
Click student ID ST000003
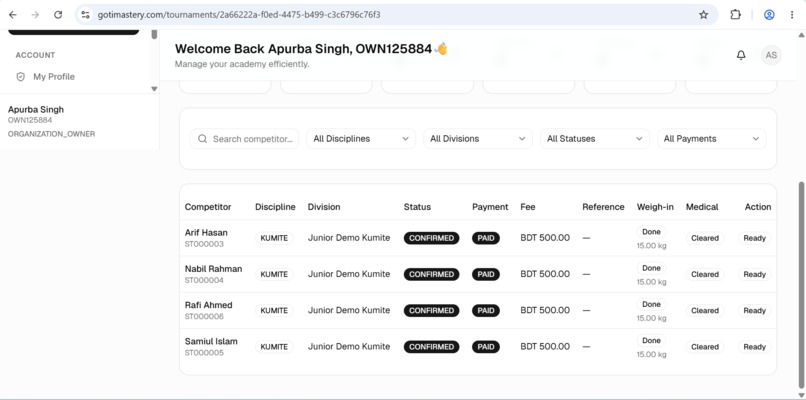click(204, 244)
